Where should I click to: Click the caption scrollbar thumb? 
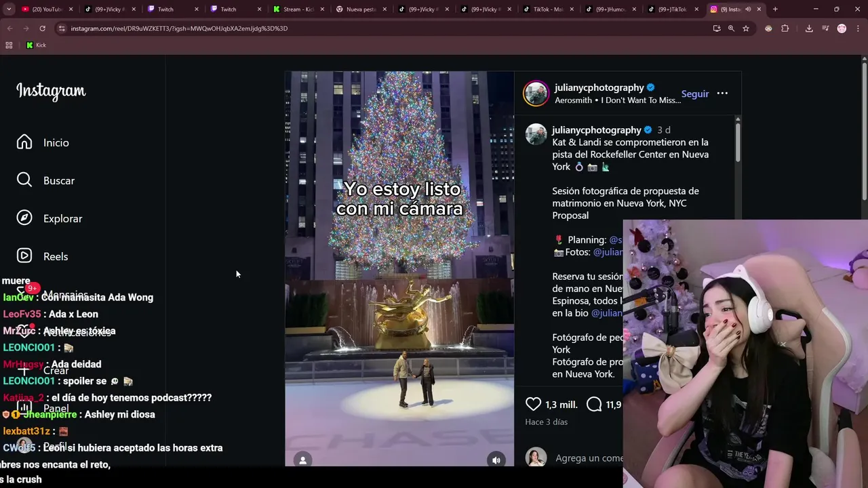point(738,142)
